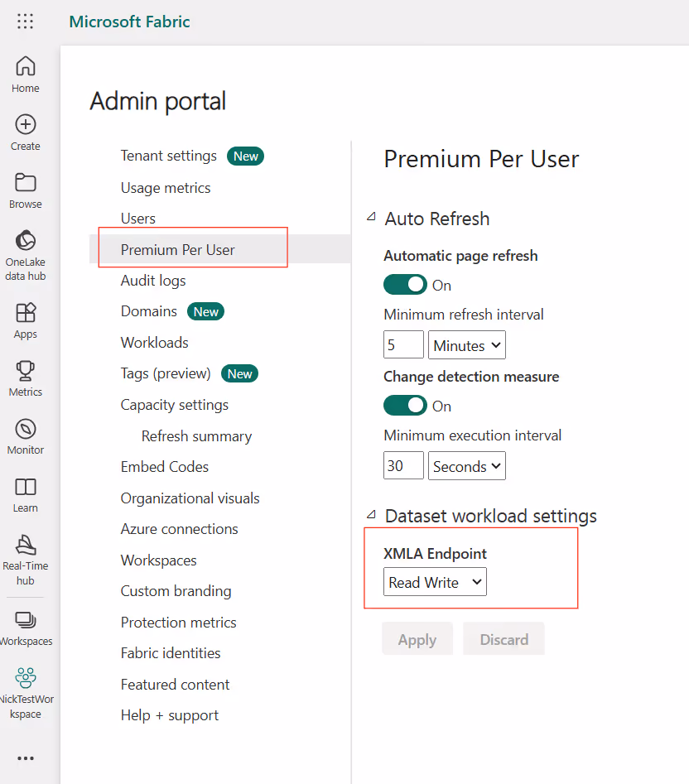Collapse the Dataset workload settings section
The height and width of the screenshot is (784, 689).
pos(371,516)
